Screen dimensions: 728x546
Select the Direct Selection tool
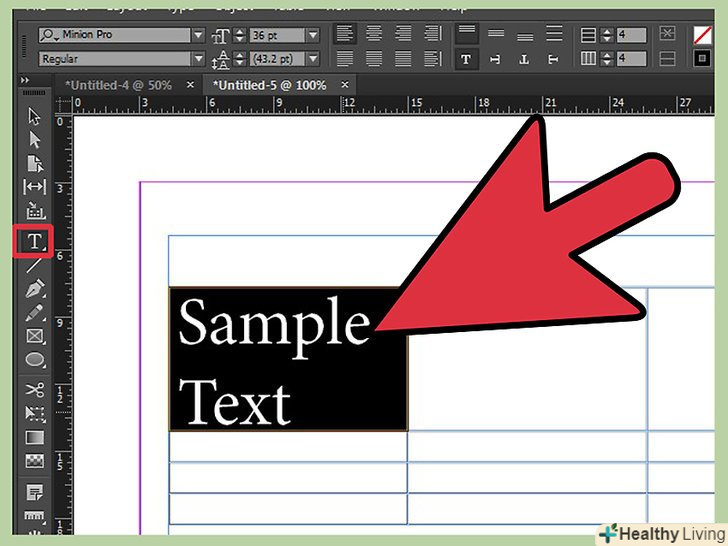[x=34, y=139]
